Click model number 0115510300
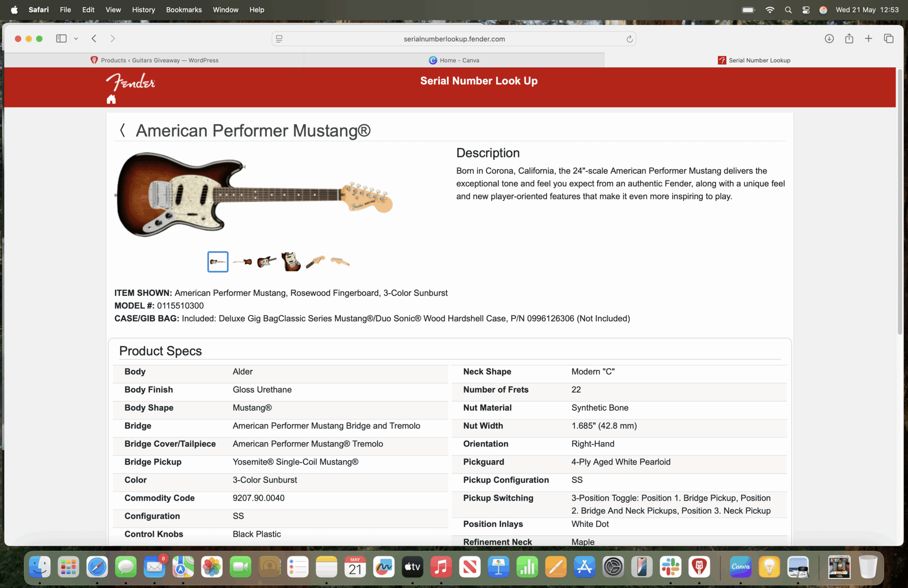 pos(180,306)
